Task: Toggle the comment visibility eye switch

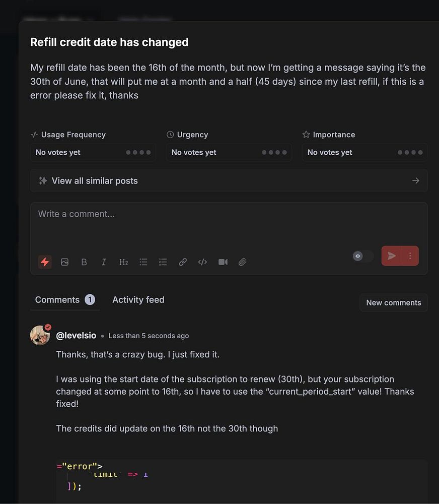Action: tap(362, 256)
